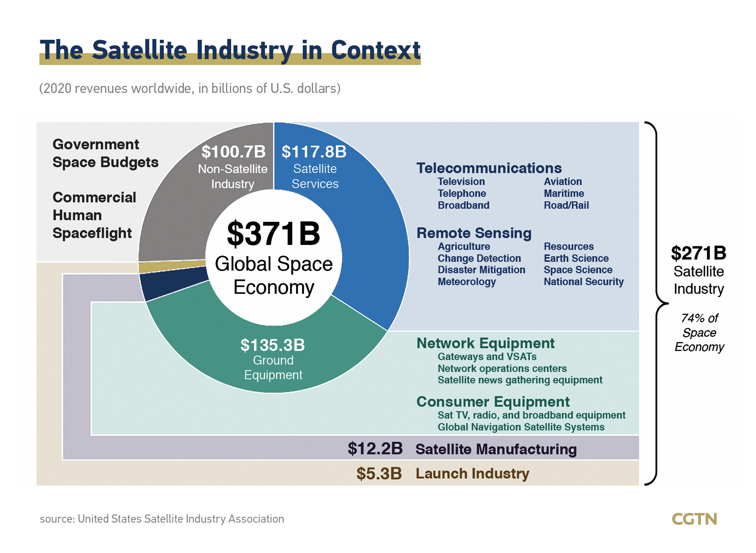Click the '$12.2B' value
The width and height of the screenshot is (756, 553).
pos(375,449)
